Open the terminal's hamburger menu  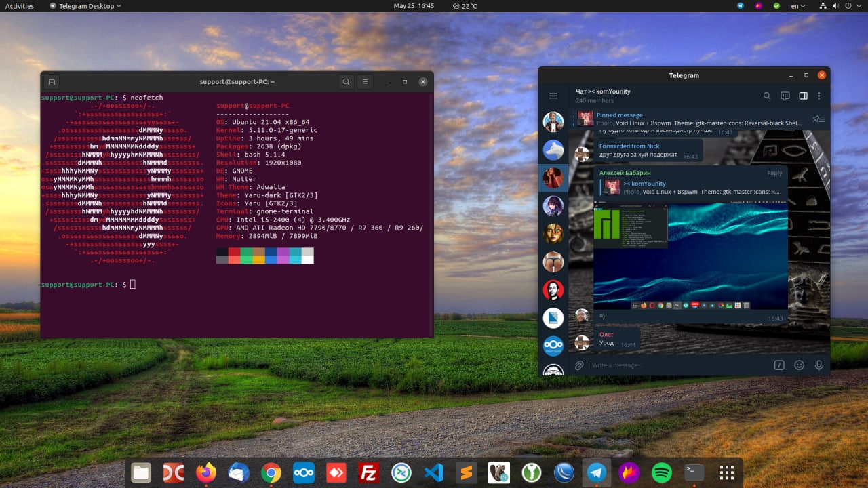(x=365, y=82)
